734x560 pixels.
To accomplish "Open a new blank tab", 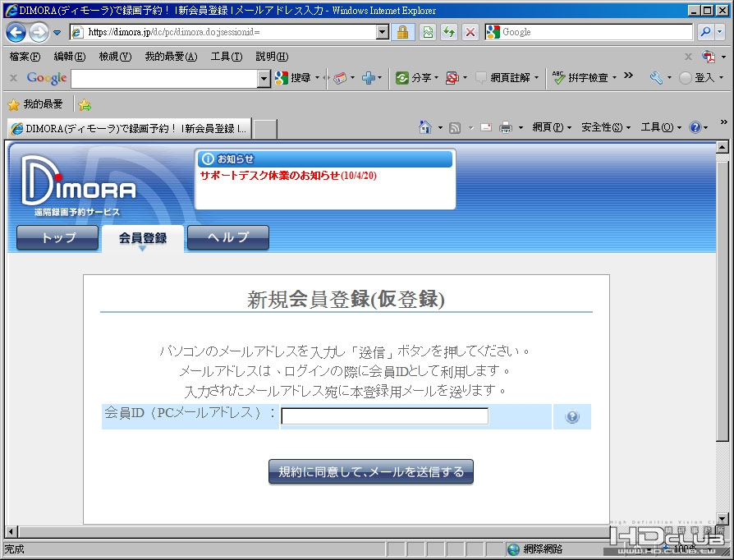I will tap(265, 129).
